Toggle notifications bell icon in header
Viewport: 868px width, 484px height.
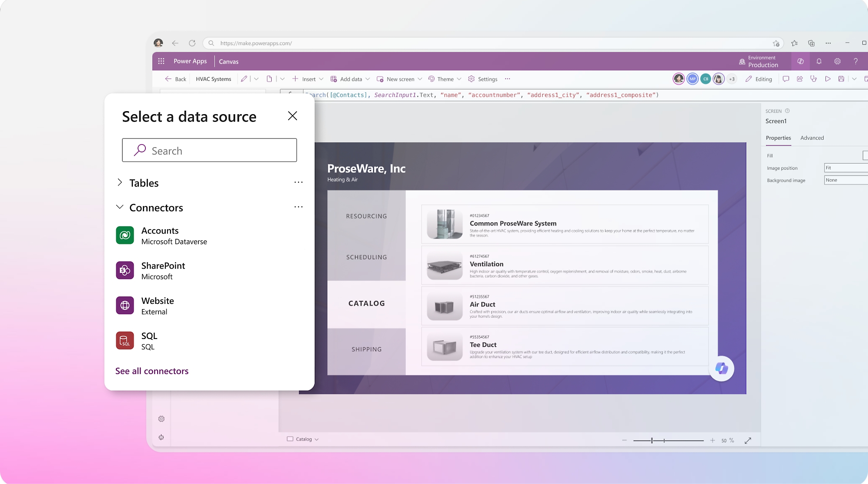tap(819, 61)
